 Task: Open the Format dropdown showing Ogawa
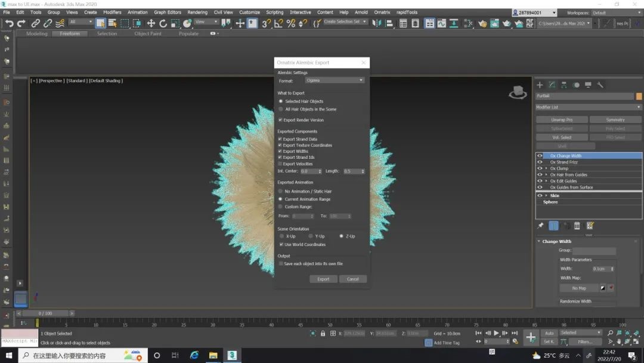[x=334, y=80]
